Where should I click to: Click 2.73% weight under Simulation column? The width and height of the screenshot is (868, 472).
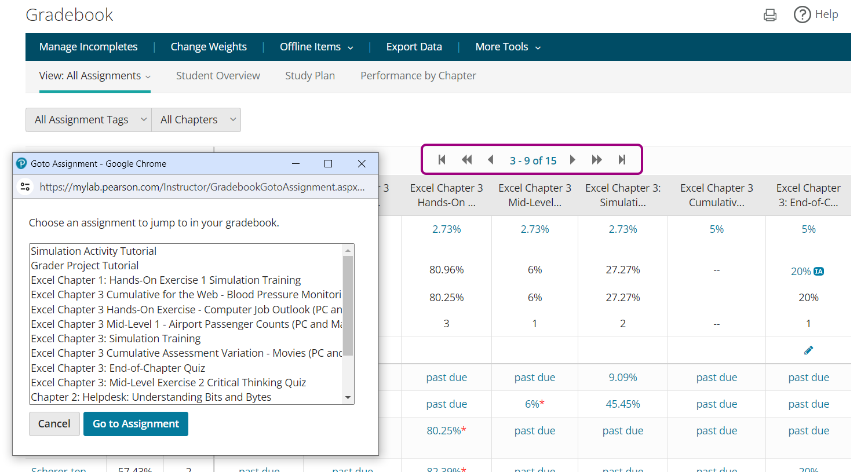point(623,229)
